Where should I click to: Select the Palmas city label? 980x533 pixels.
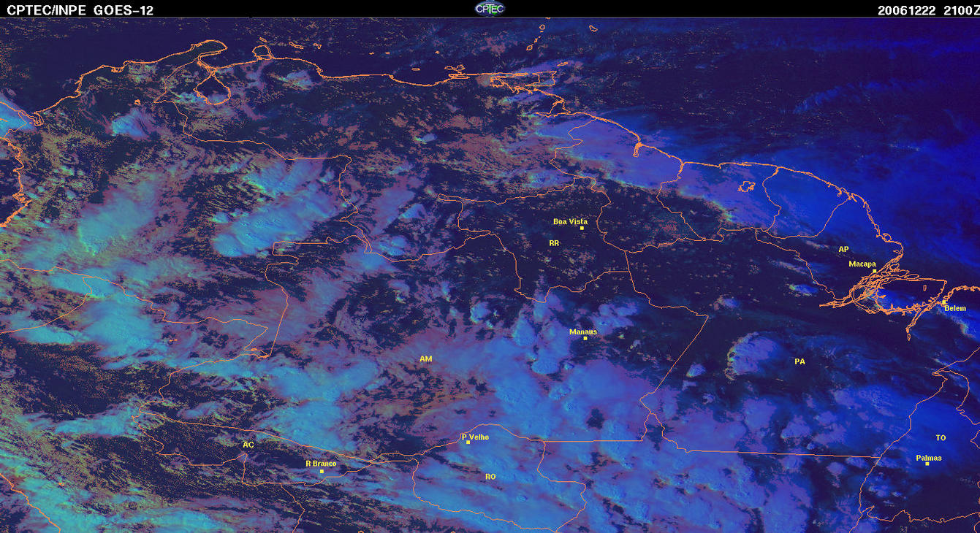pyautogui.click(x=929, y=458)
